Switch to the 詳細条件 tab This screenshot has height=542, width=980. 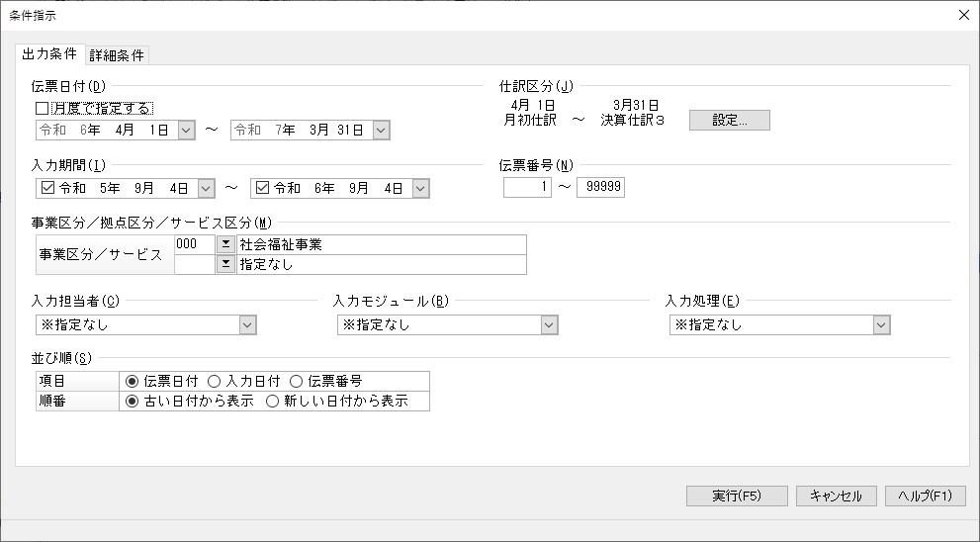tap(117, 55)
